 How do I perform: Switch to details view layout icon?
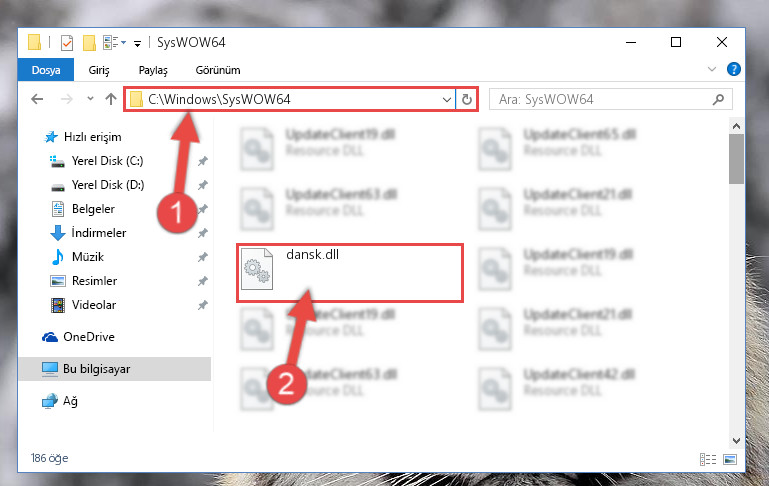(x=708, y=460)
